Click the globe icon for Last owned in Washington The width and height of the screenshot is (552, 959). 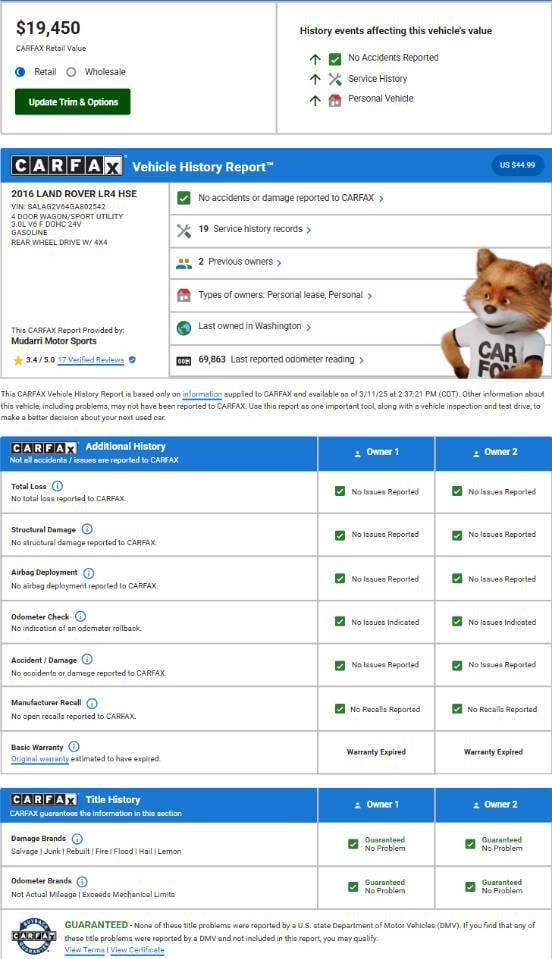tap(183, 328)
